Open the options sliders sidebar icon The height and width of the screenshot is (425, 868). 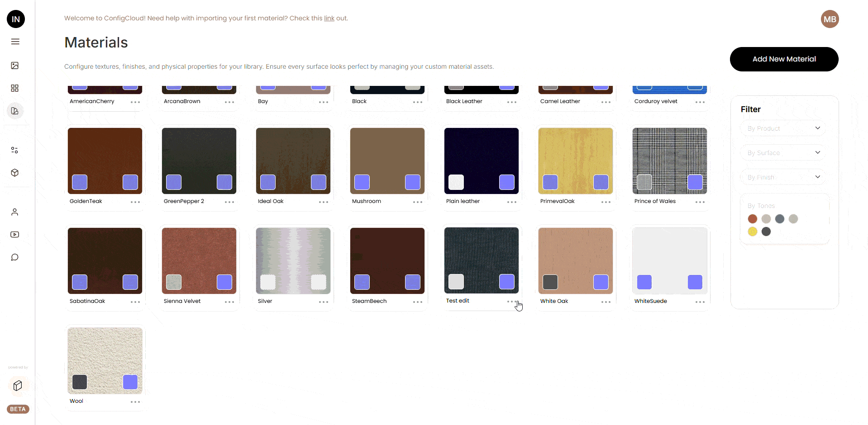click(x=15, y=150)
